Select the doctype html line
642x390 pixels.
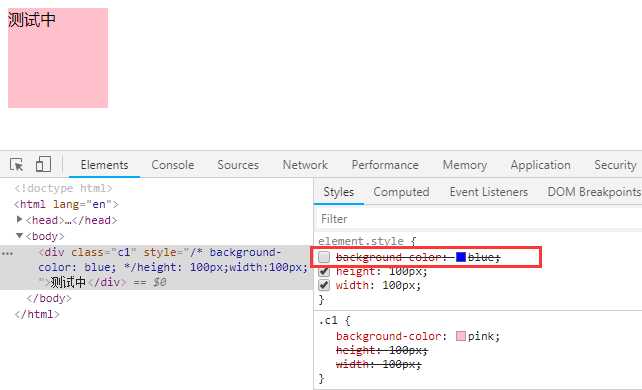(x=63, y=188)
